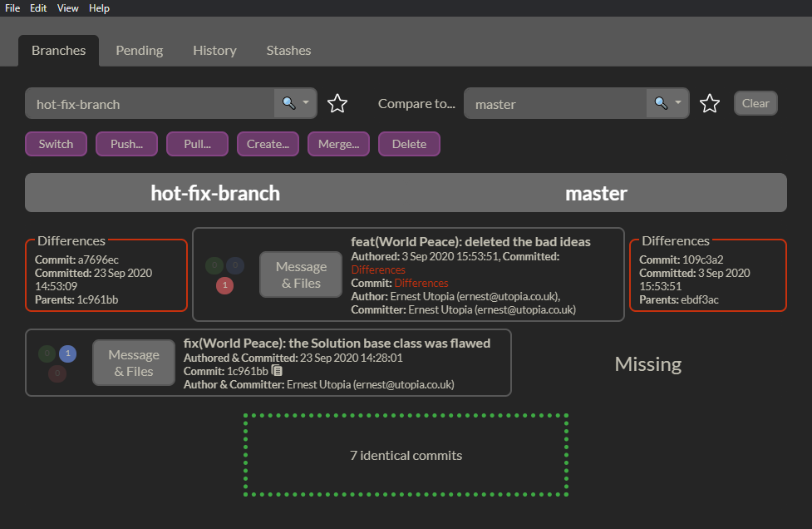Screen dimensions: 812x529
Task: Open the Edit menu
Action: point(38,8)
